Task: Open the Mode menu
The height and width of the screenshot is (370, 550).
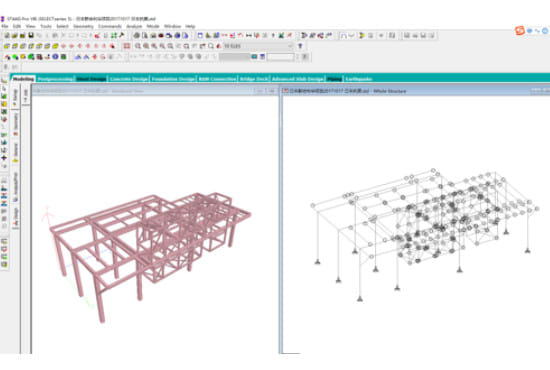Action: [x=153, y=26]
